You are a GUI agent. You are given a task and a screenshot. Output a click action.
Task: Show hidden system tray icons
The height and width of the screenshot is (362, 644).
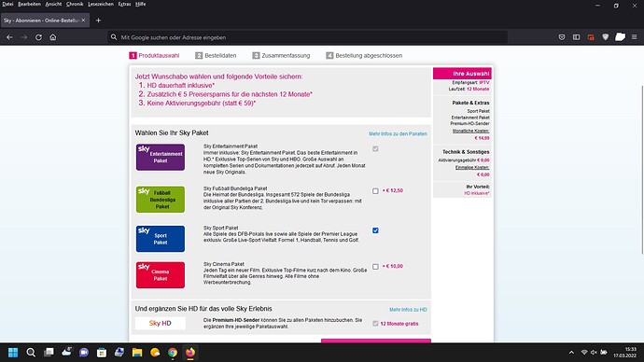571,352
